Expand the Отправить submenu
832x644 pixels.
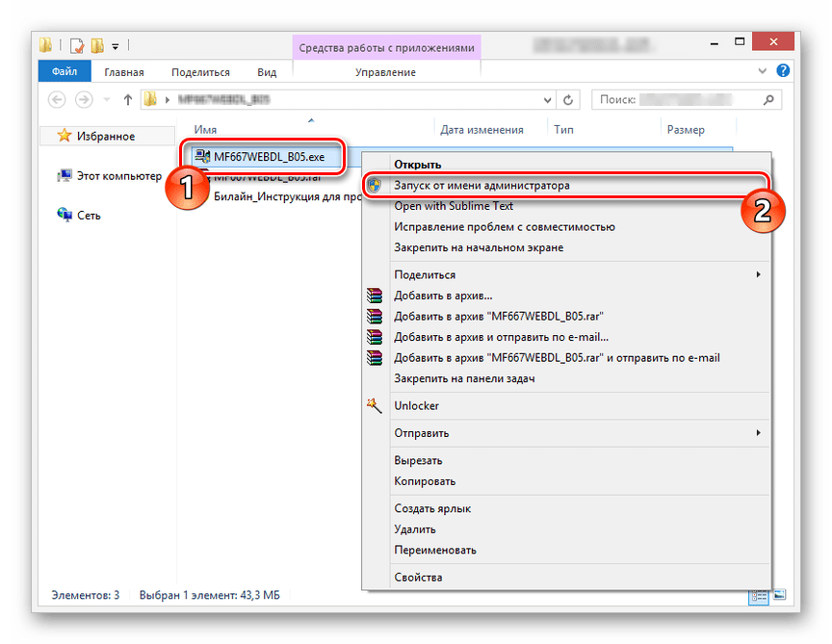pyautogui.click(x=566, y=433)
